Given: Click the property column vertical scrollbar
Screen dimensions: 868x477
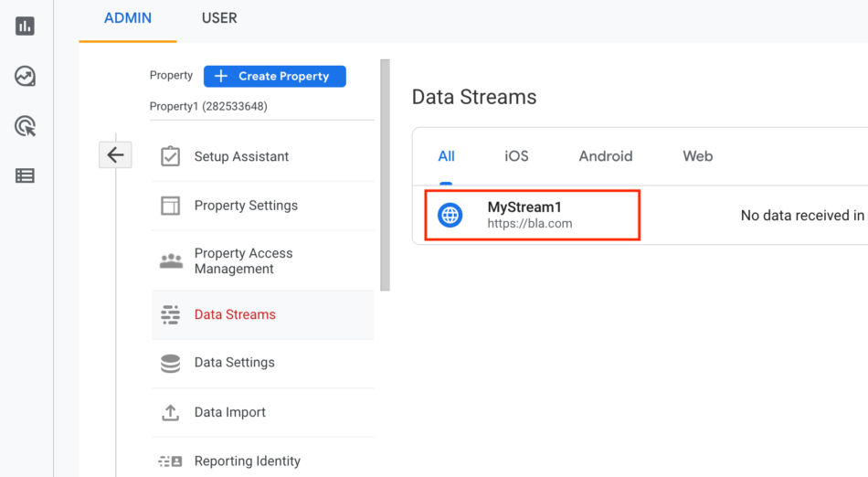Looking at the screenshot, I should 386,175.
